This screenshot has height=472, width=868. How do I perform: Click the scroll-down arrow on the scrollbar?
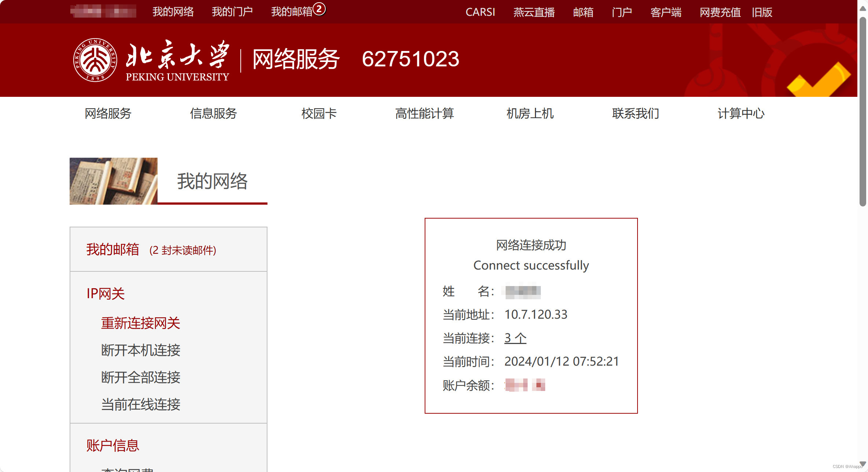(x=863, y=464)
